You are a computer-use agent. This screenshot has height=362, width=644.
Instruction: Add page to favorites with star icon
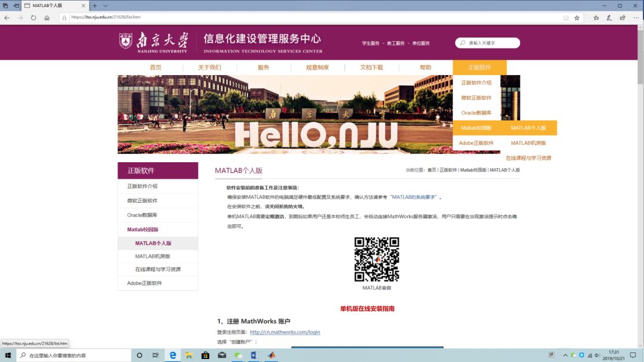pyautogui.click(x=577, y=18)
